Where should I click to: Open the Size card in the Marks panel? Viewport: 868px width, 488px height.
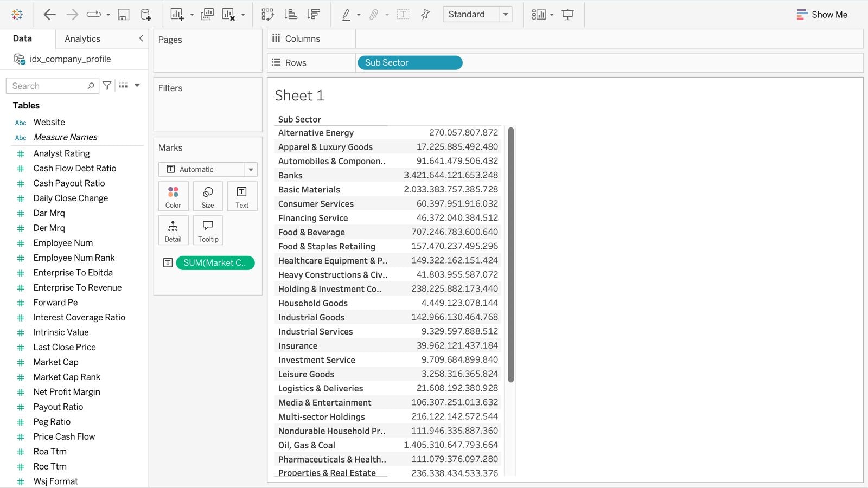click(207, 196)
